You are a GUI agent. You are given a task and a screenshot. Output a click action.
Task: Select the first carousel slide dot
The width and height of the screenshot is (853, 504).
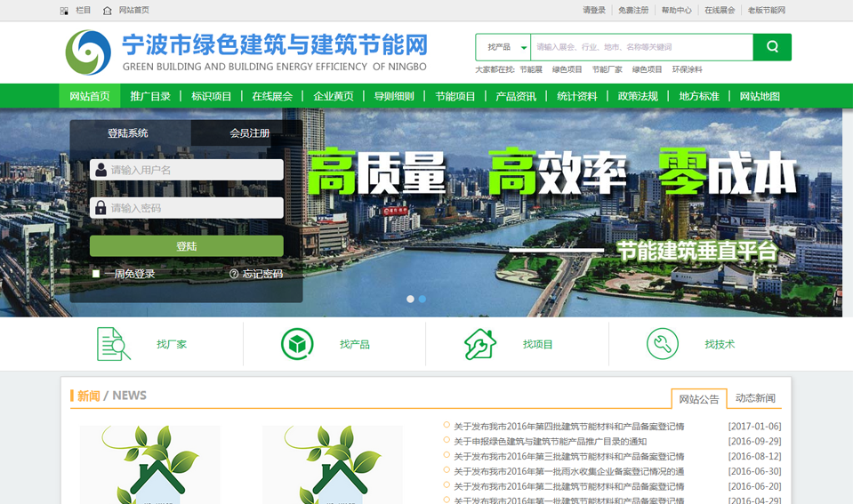tap(410, 299)
